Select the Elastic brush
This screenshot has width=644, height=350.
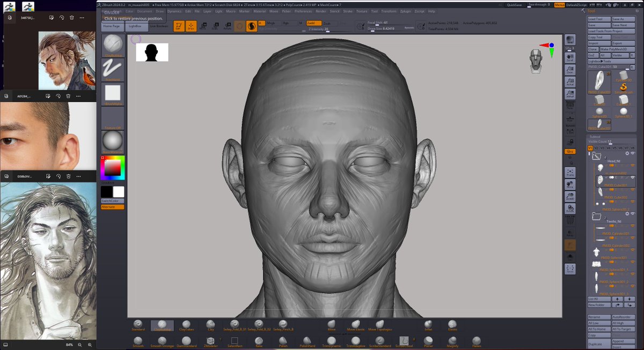click(x=452, y=325)
